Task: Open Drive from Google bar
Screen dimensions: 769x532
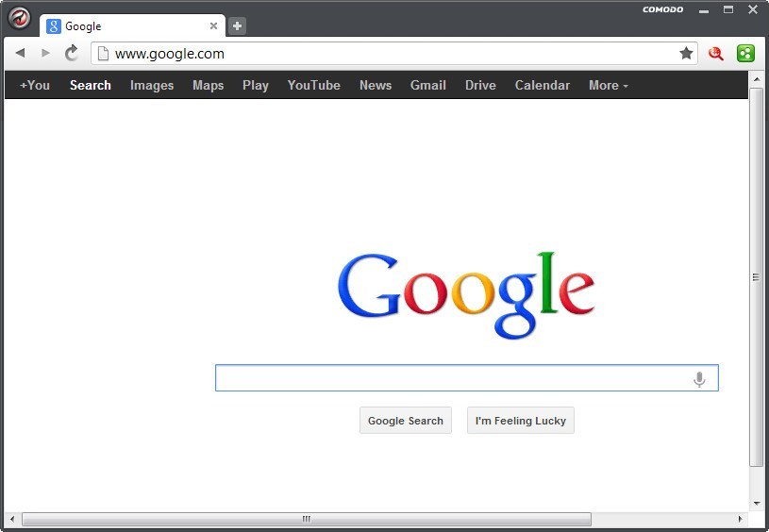Action: point(480,85)
